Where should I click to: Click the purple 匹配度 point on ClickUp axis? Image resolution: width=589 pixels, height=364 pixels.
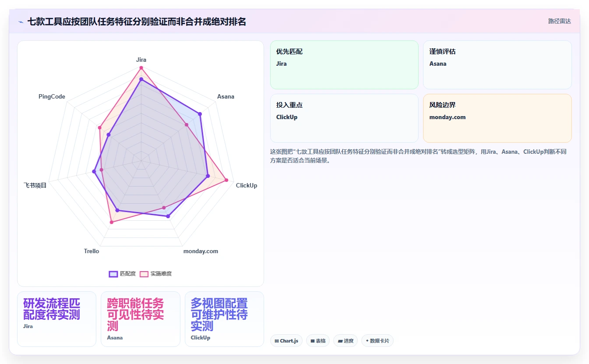click(208, 176)
